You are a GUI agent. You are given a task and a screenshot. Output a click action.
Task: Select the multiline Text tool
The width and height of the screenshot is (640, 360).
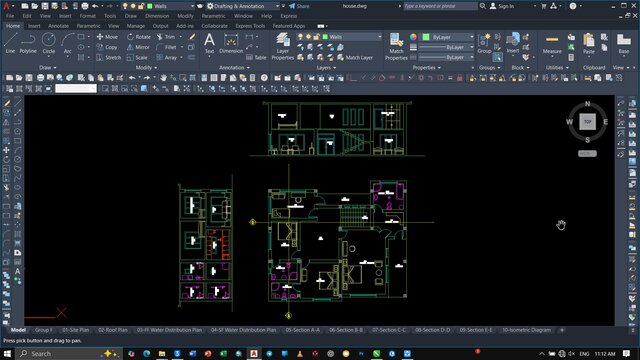coord(209,43)
